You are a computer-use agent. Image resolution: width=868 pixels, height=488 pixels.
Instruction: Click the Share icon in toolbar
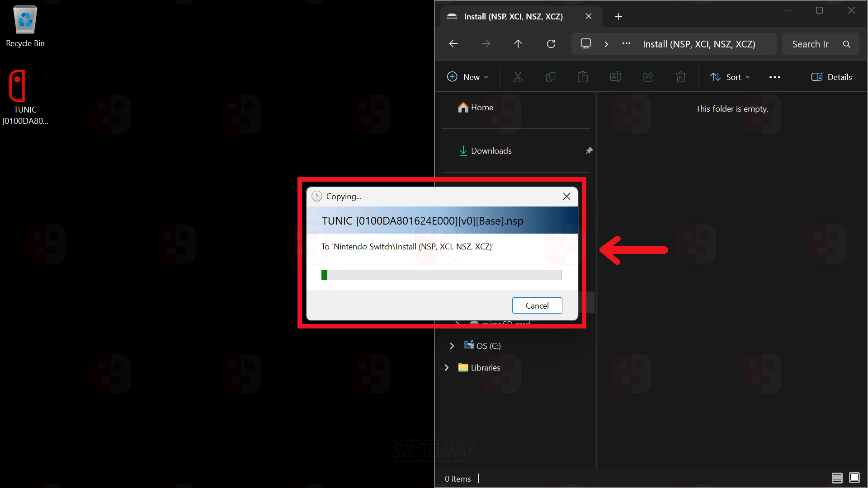pyautogui.click(x=648, y=77)
